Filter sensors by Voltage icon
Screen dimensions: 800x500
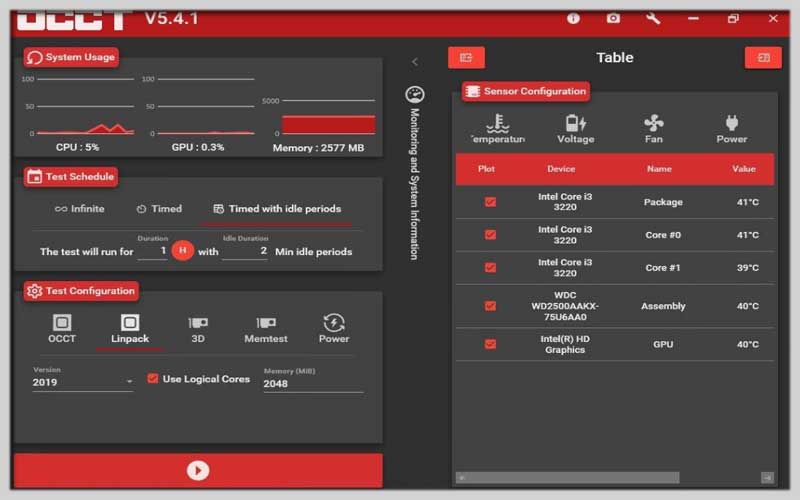pos(576,129)
